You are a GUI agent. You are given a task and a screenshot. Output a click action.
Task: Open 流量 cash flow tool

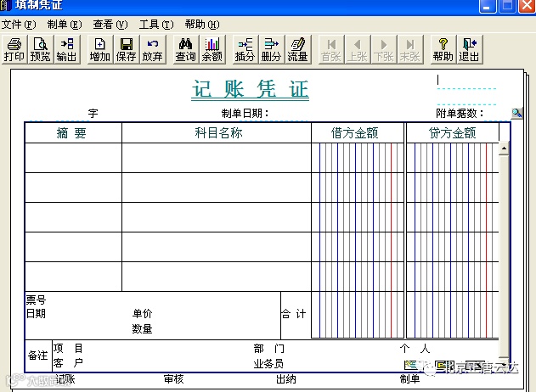(x=298, y=49)
